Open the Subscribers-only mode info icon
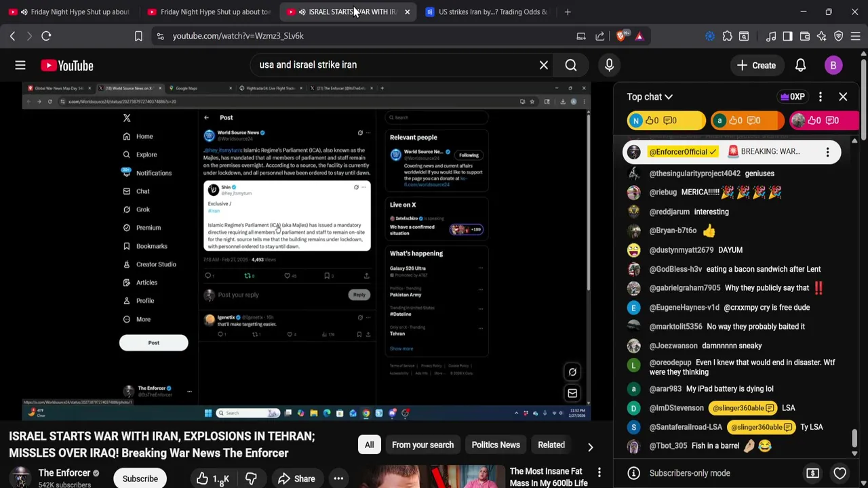Image resolution: width=868 pixels, height=488 pixels. coord(633,473)
